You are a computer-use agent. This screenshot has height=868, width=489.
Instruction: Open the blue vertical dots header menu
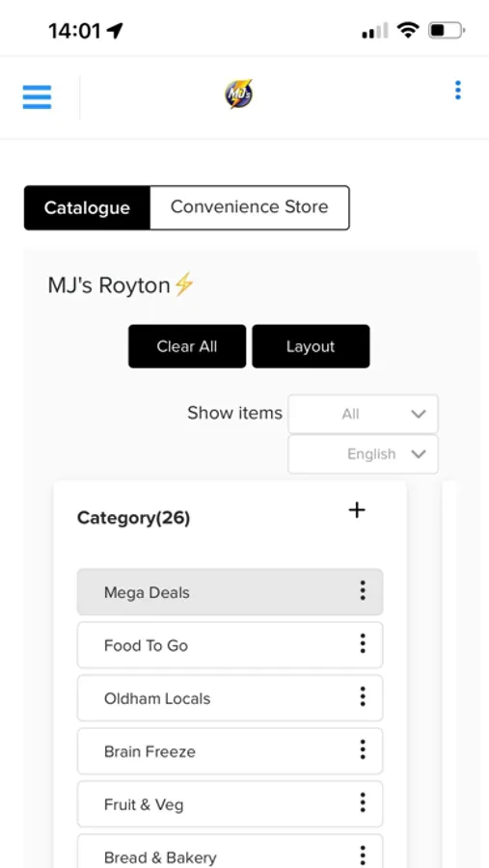[x=457, y=91]
